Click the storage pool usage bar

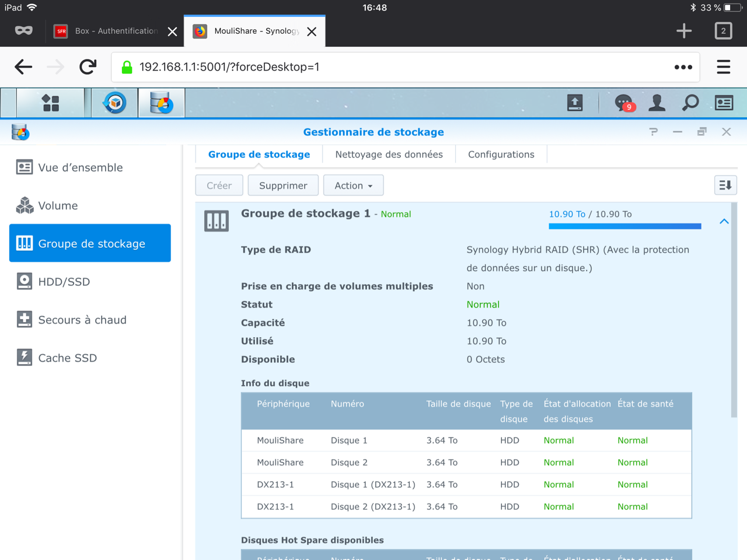tap(625, 226)
